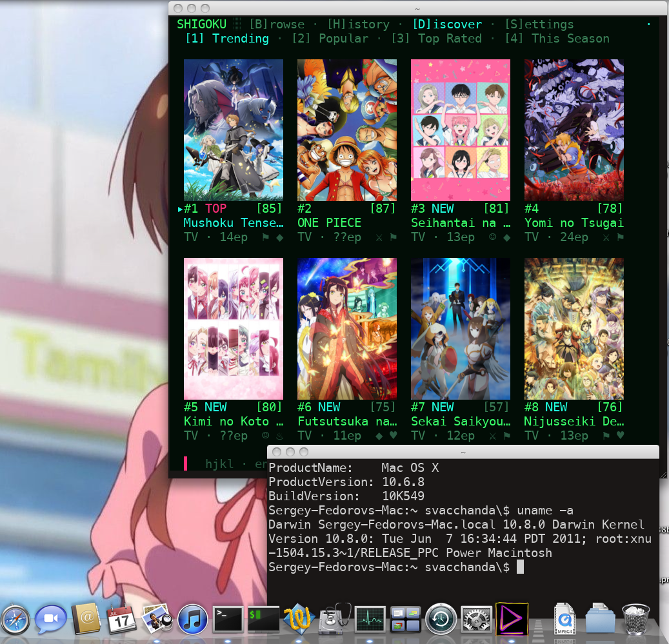Switch to the [4] This Season tab

tap(557, 39)
